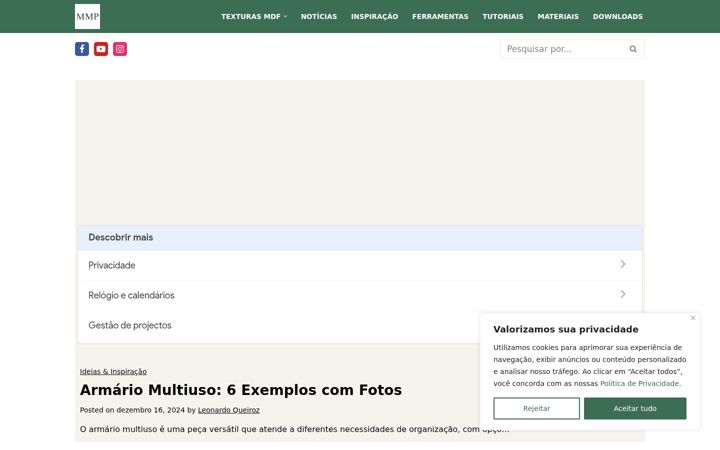Focus the Pesquisar por search field

pos(572,49)
